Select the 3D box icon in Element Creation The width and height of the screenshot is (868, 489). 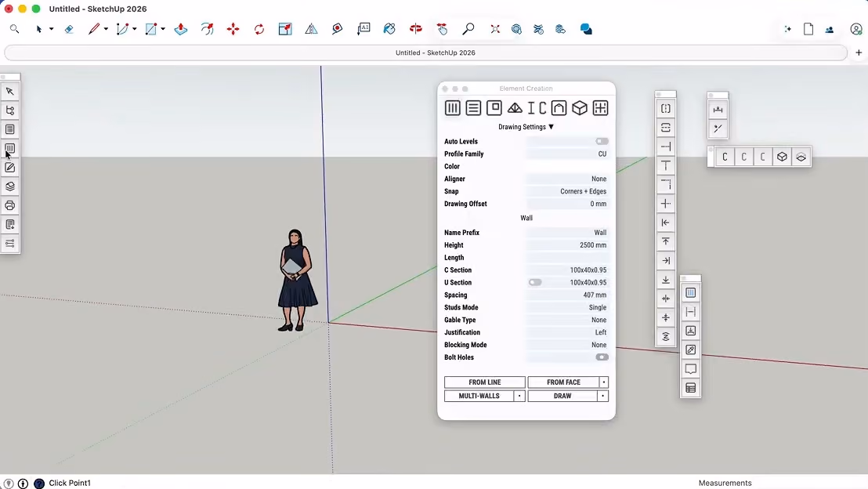point(580,108)
